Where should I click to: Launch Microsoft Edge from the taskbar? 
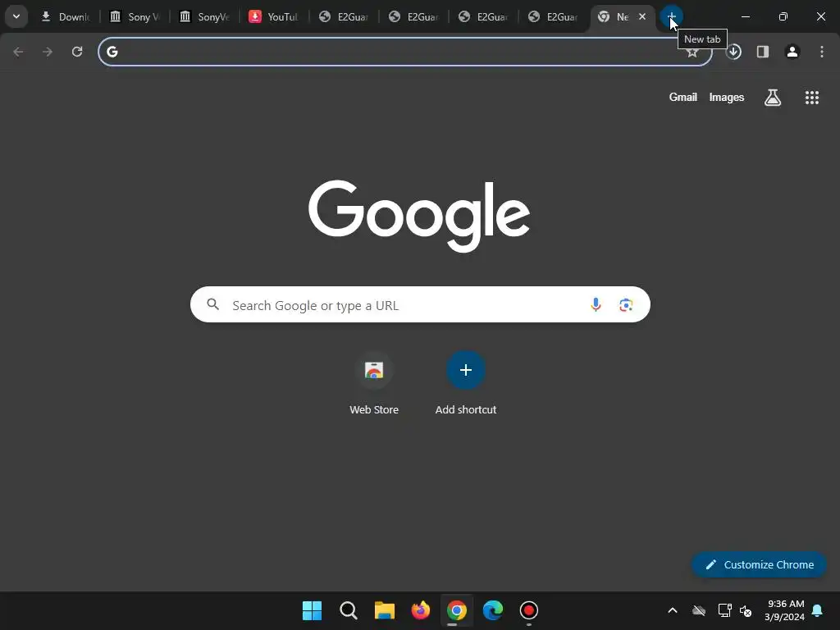[x=493, y=610]
